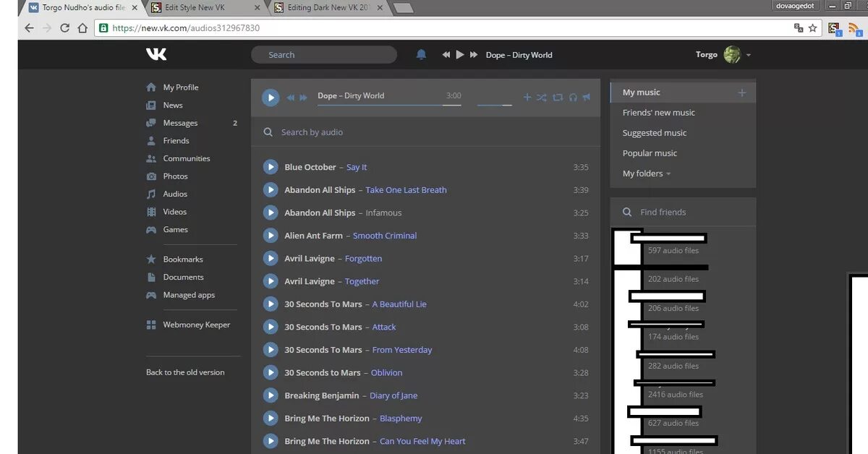Viewport: 868px width, 454px height.
Task: Select the My music section
Action: tap(683, 93)
